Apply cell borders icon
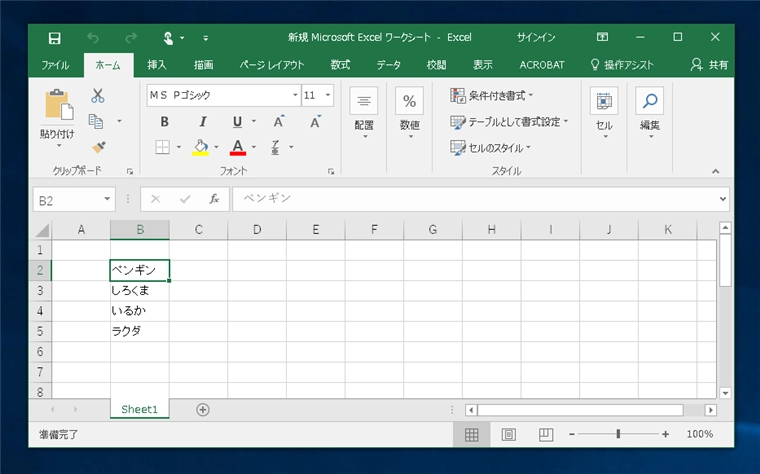Viewport: 760px width, 474px height. tap(162, 147)
